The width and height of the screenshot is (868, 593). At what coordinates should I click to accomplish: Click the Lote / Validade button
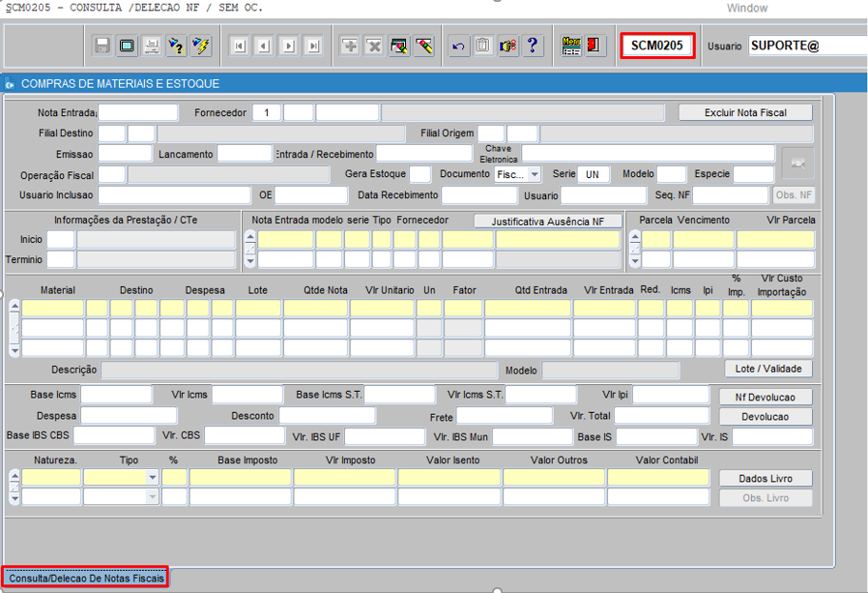768,369
